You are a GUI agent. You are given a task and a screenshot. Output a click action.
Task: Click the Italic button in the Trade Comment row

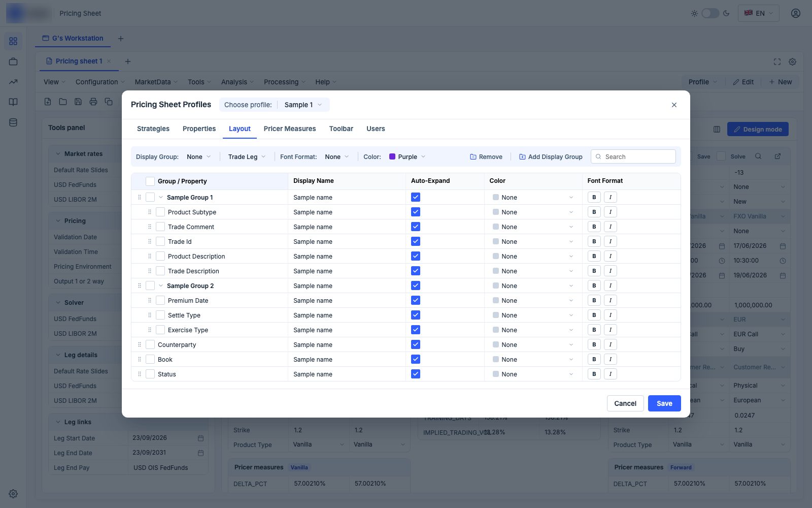click(611, 227)
